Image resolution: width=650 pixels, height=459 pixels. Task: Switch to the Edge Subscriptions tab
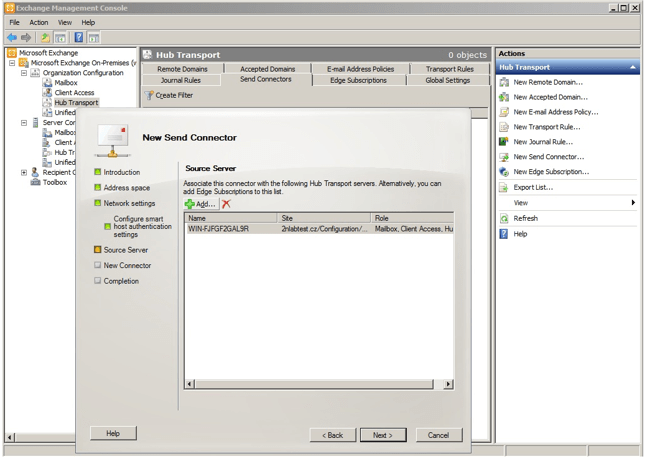(359, 80)
